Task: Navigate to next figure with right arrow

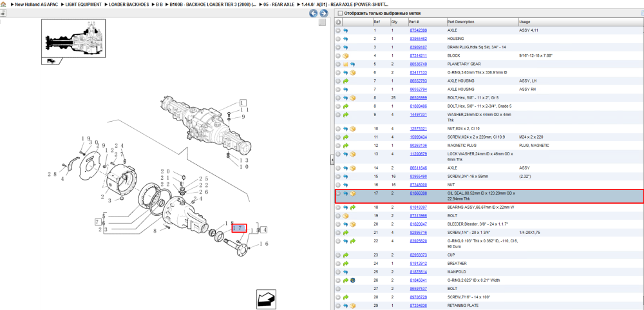Action: [x=323, y=14]
